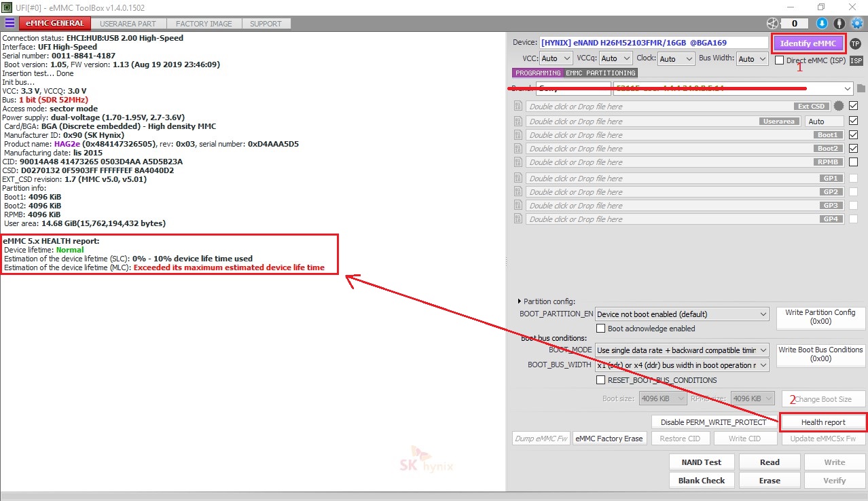Open the Clock dropdown
Viewport: 868px width, 501px height.
tap(676, 59)
